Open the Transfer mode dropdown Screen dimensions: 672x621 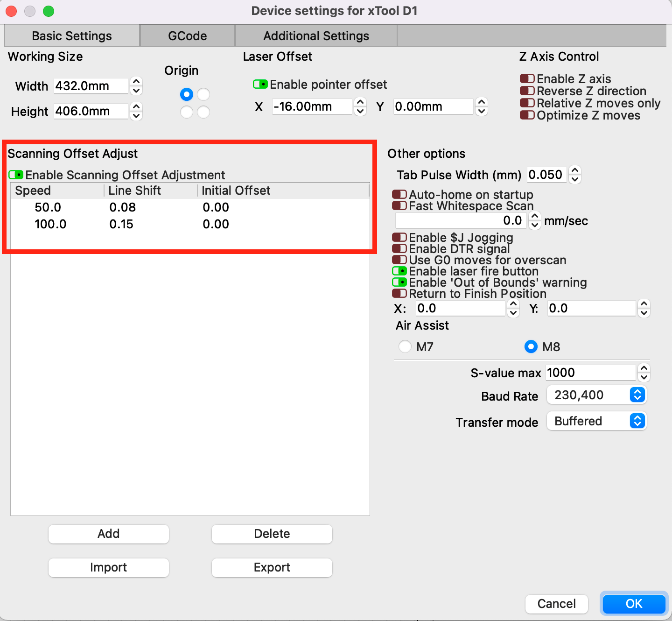tap(596, 421)
